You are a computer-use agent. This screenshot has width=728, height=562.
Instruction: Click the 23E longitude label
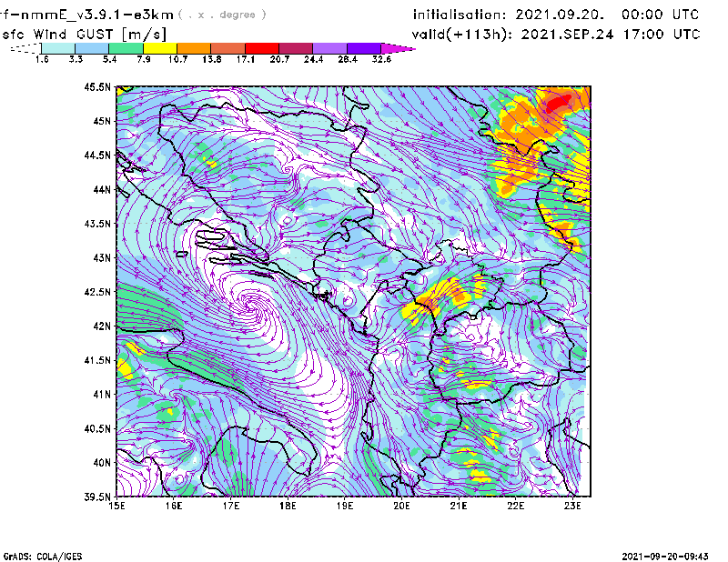pos(572,506)
